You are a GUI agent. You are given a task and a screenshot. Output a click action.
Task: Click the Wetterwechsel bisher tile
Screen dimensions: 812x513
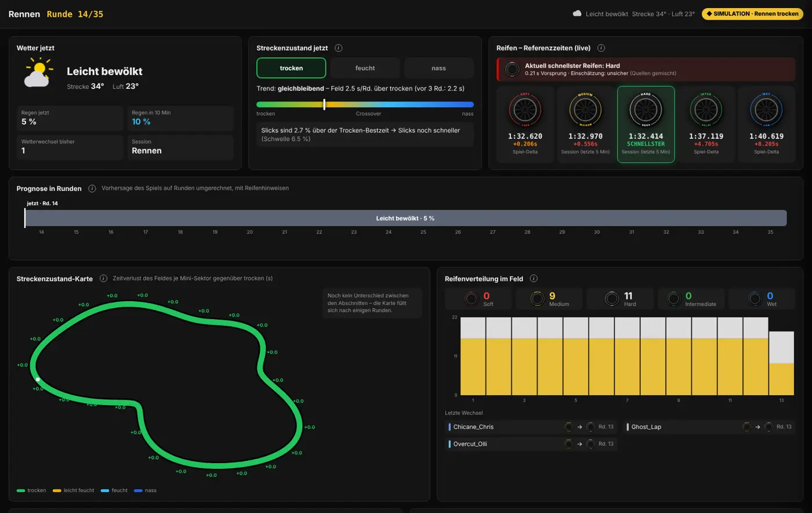tap(70, 147)
